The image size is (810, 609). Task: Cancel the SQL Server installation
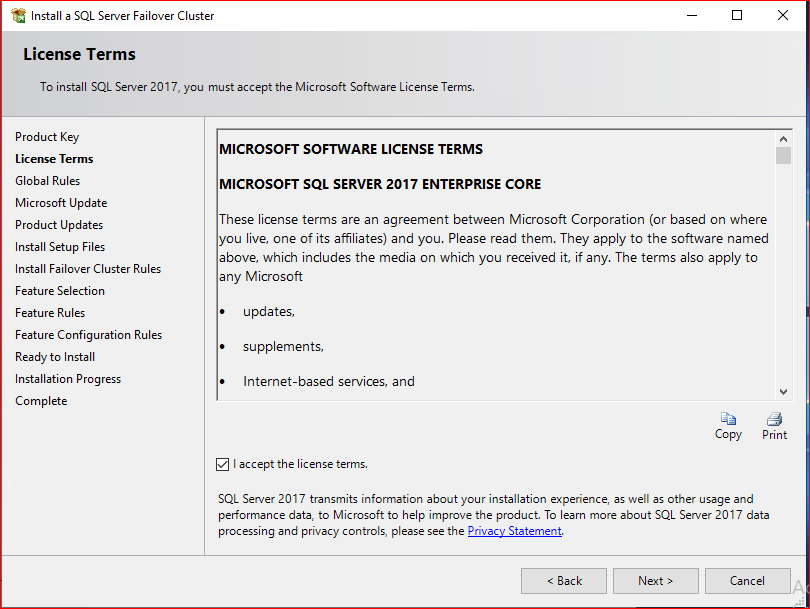point(747,581)
